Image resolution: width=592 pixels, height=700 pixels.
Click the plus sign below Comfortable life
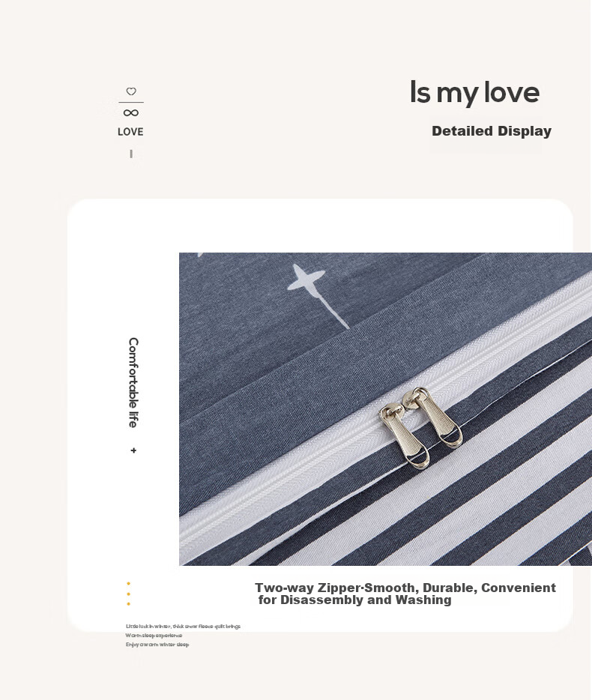tap(133, 450)
